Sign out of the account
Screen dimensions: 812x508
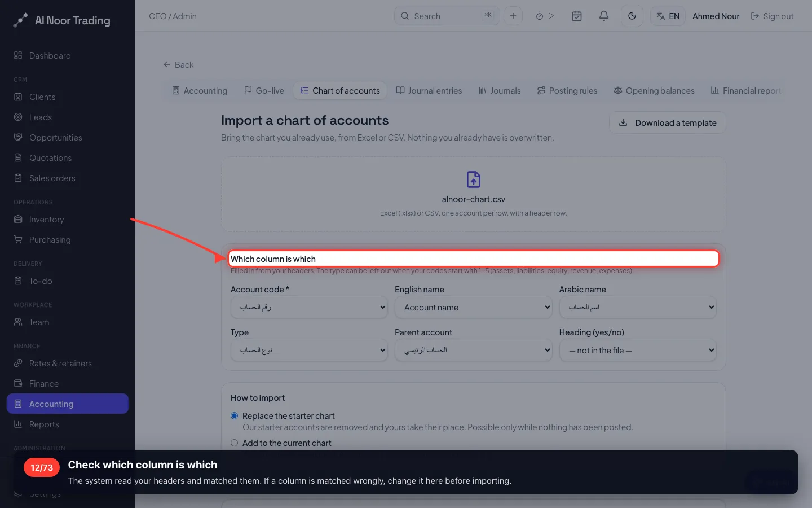pyautogui.click(x=772, y=16)
